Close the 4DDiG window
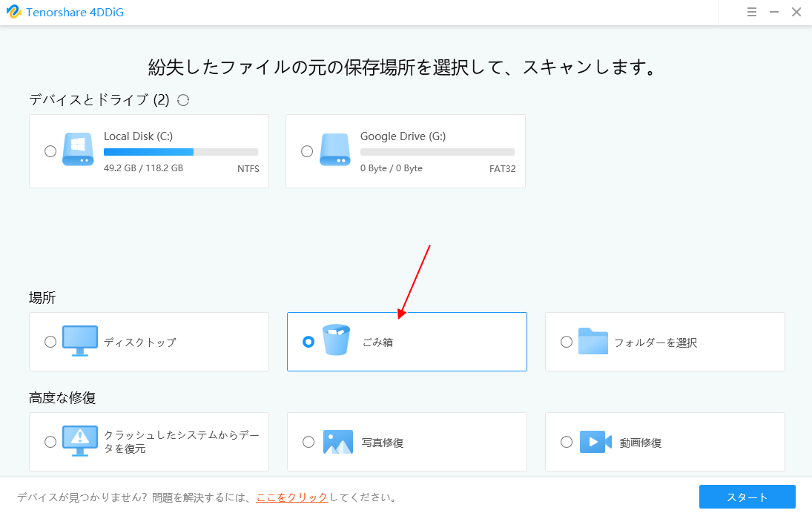 (x=796, y=12)
